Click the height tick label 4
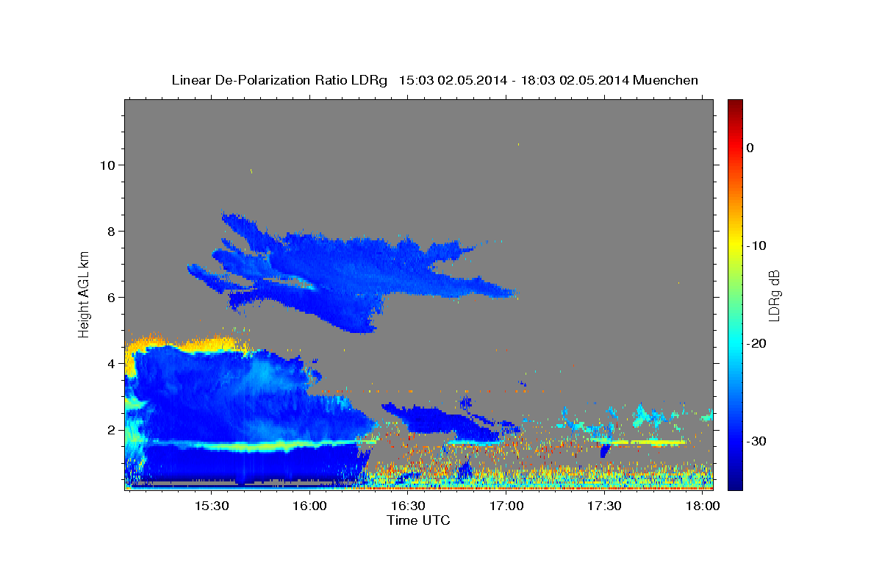The height and width of the screenshot is (588, 882). (110, 364)
